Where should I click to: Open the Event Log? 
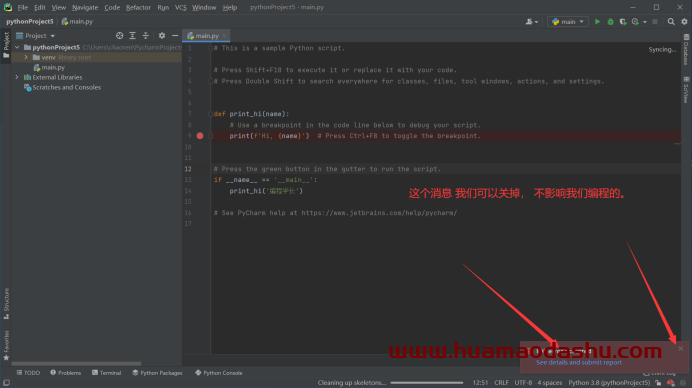tap(660, 373)
